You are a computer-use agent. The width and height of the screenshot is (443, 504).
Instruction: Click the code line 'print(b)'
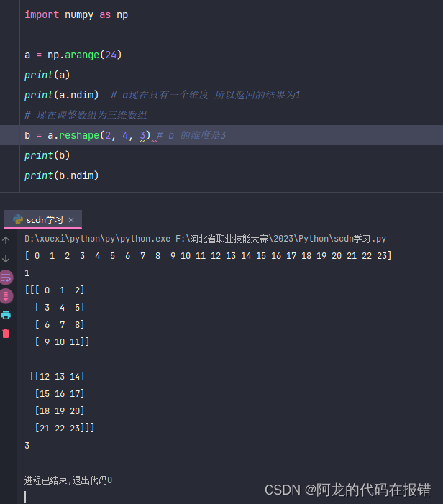(47, 155)
